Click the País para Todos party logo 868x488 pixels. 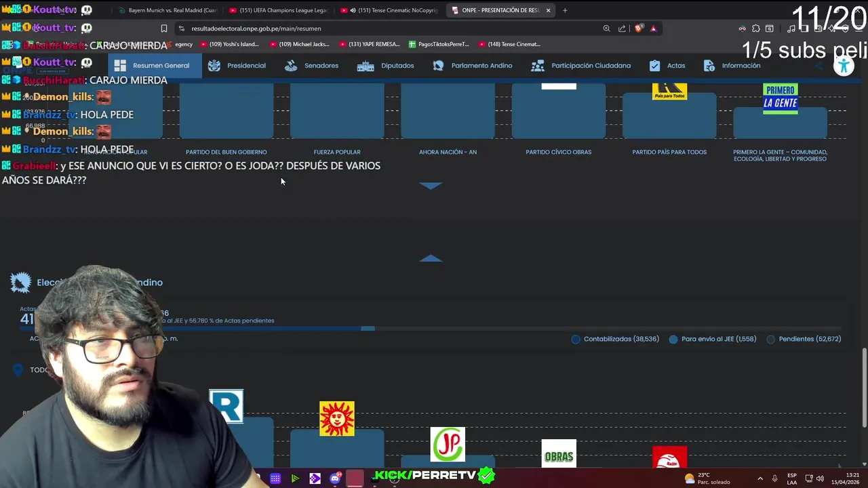click(x=669, y=91)
